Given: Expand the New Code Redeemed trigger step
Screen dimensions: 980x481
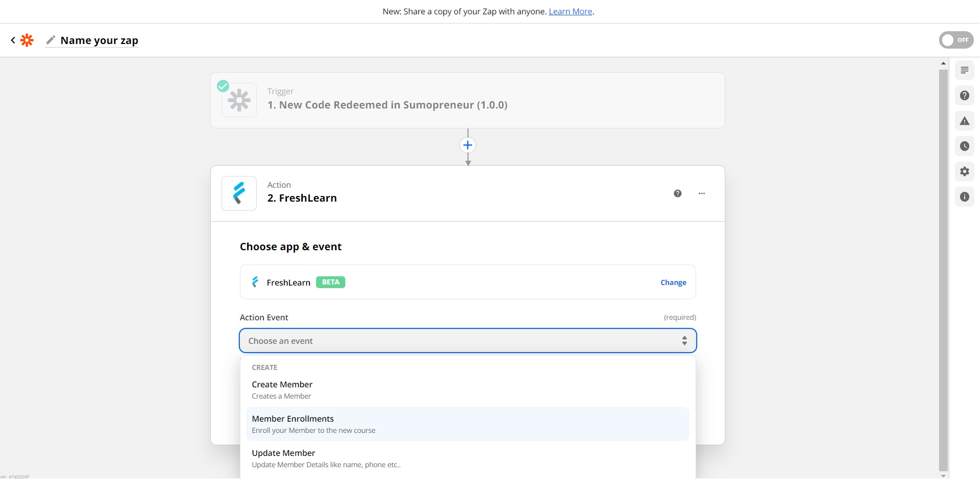Looking at the screenshot, I should click(x=467, y=100).
